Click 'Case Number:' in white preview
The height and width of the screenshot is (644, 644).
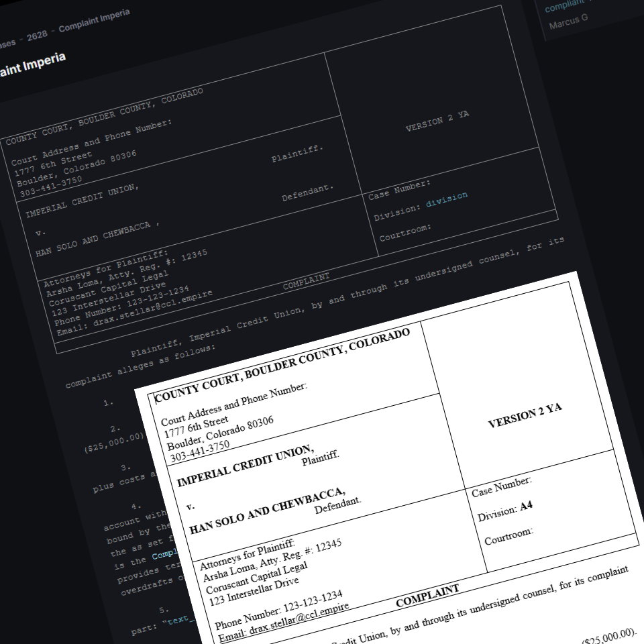coord(502,487)
